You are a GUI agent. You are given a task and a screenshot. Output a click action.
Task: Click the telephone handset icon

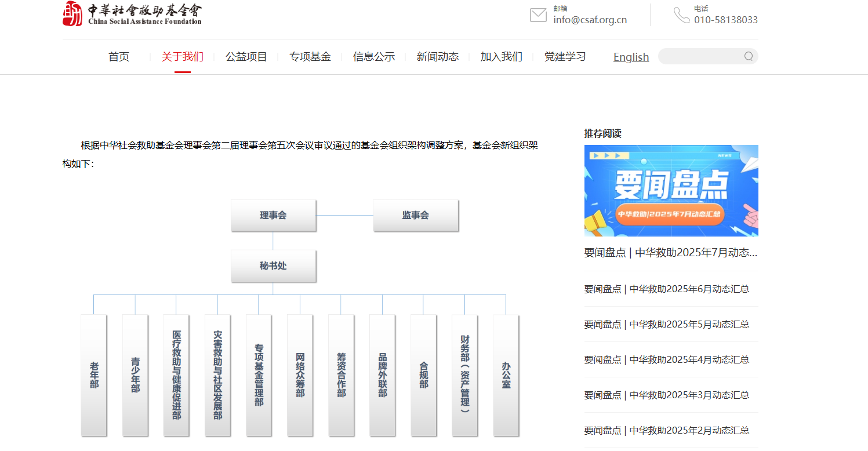tap(681, 15)
